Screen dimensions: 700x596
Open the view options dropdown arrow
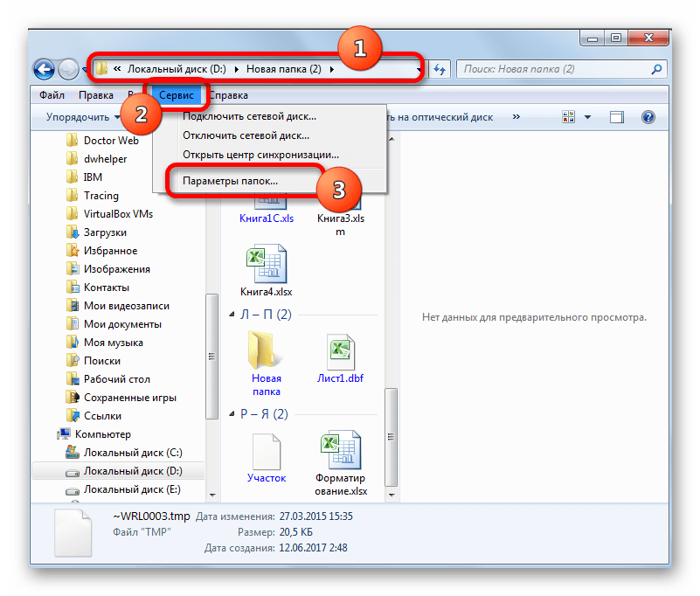[587, 117]
